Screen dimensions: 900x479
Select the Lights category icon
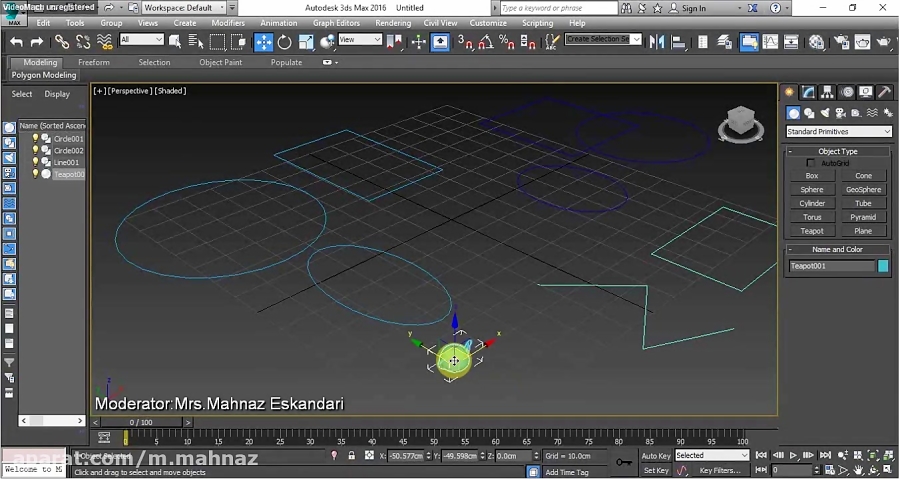tap(825, 113)
